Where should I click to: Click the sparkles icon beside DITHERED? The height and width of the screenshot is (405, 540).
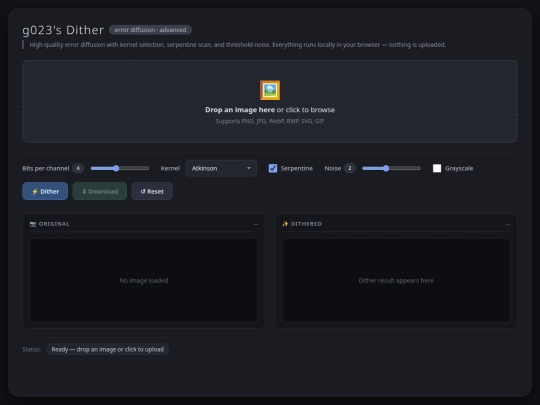[285, 224]
